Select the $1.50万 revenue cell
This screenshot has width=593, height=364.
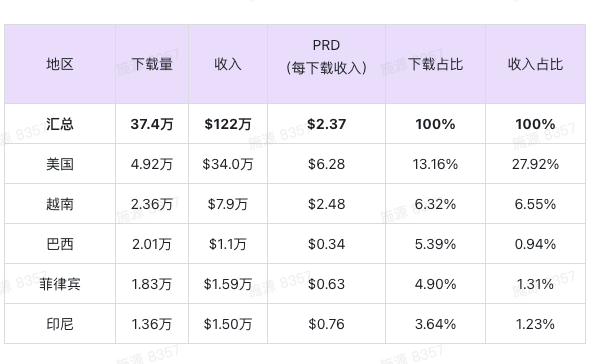pos(228,324)
